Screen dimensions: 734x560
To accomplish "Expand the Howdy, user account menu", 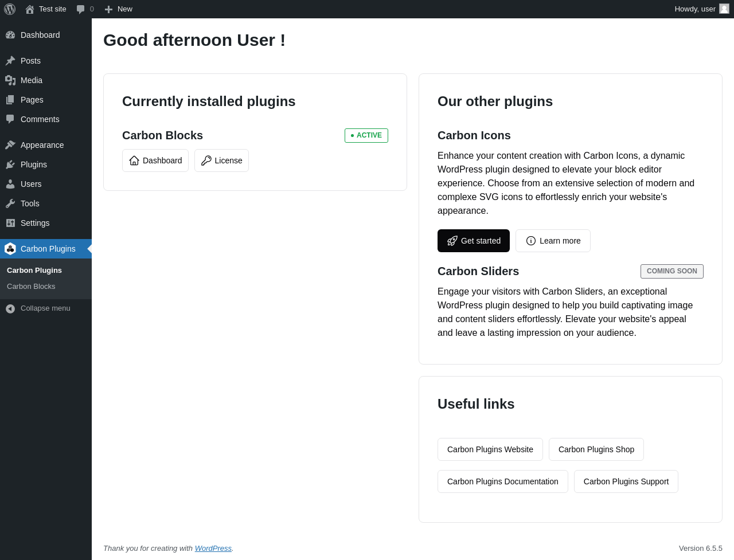I will tap(694, 9).
